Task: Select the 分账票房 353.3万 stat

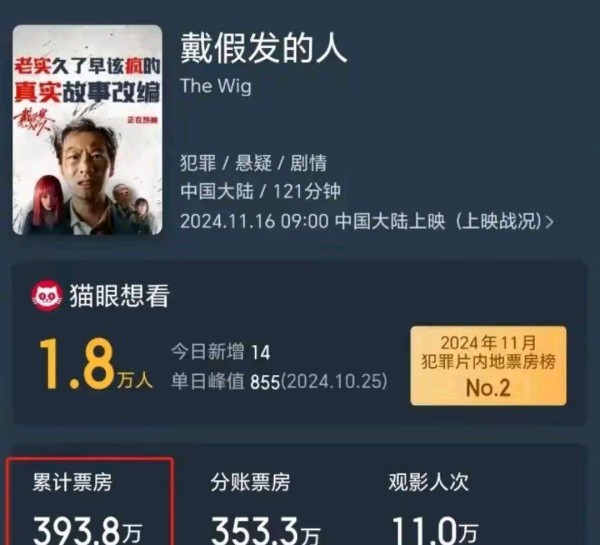Action: pyautogui.click(x=265, y=509)
